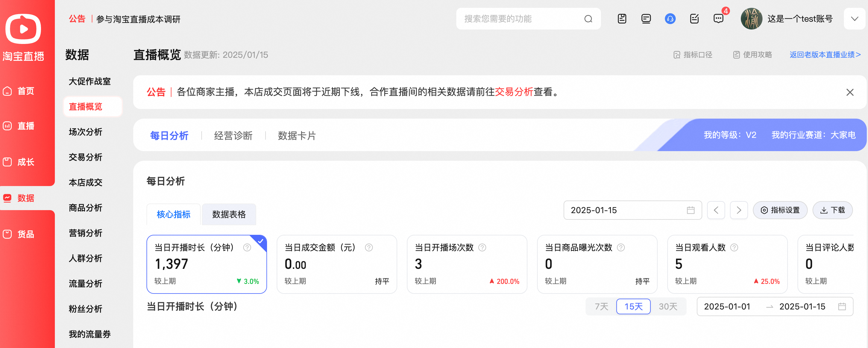The image size is (868, 348).
Task: Switch to 经营诊断 tab
Action: tap(233, 135)
